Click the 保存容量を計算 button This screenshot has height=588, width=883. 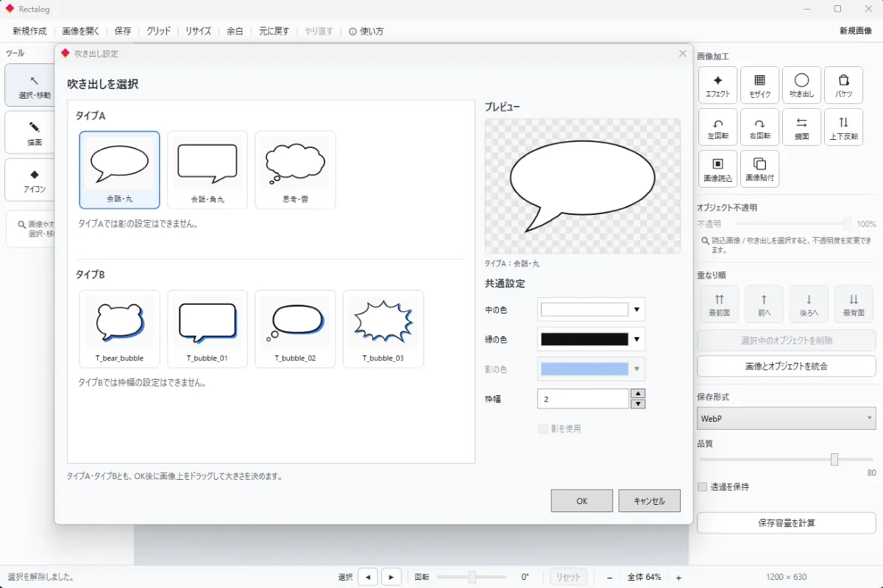786,523
